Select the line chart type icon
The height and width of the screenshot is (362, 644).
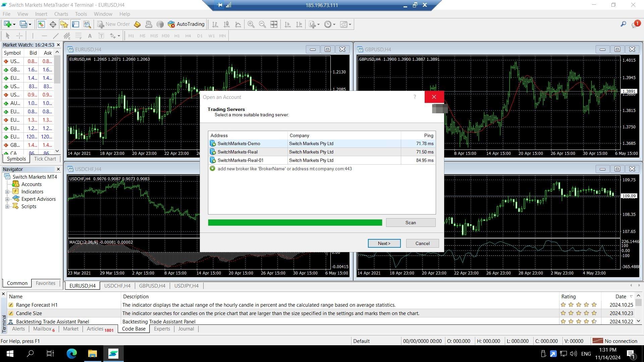(x=238, y=24)
